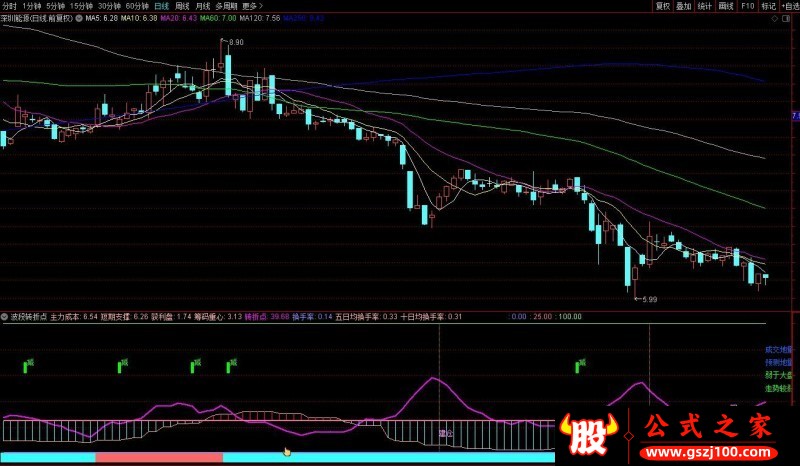Click the 标记 mark button

pos(768,6)
